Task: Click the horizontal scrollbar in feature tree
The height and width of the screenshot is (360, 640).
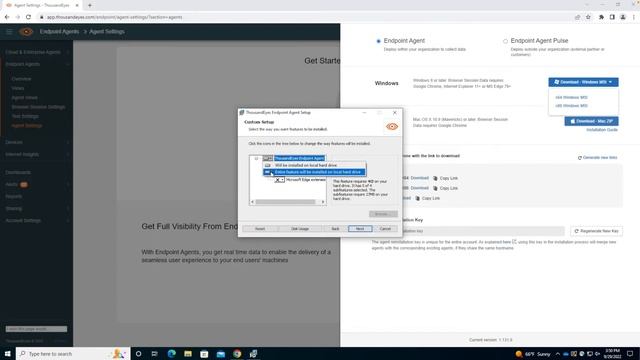Action: (x=285, y=202)
